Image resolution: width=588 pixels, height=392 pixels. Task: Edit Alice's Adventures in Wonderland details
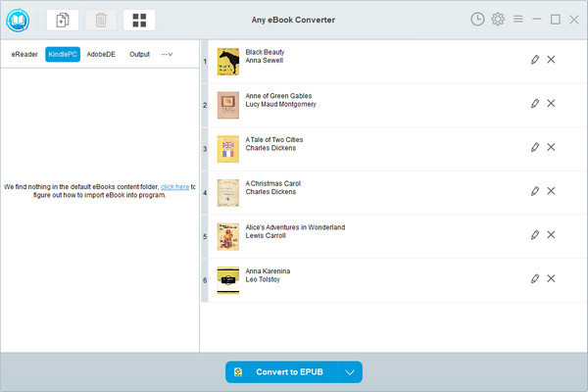(x=534, y=234)
